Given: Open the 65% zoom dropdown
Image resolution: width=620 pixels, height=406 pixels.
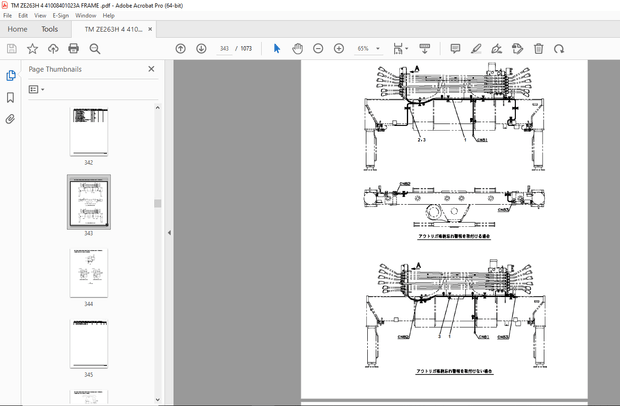Looking at the screenshot, I should pos(378,49).
